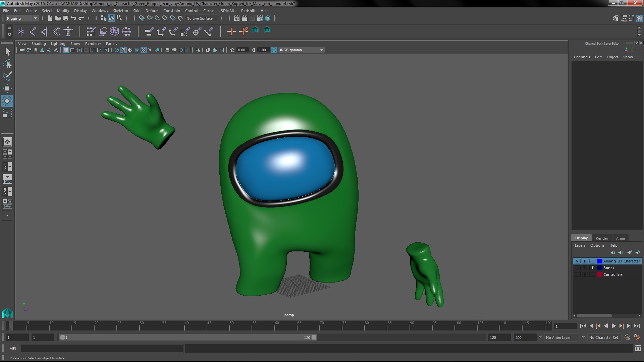Click the MEL command line input field
This screenshot has width=644, height=362.
coord(102,349)
